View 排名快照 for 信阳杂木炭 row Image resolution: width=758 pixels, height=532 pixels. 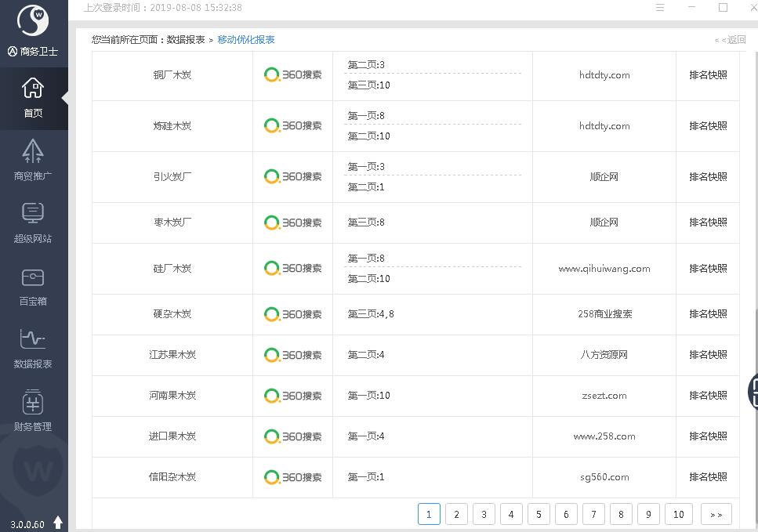click(x=708, y=477)
